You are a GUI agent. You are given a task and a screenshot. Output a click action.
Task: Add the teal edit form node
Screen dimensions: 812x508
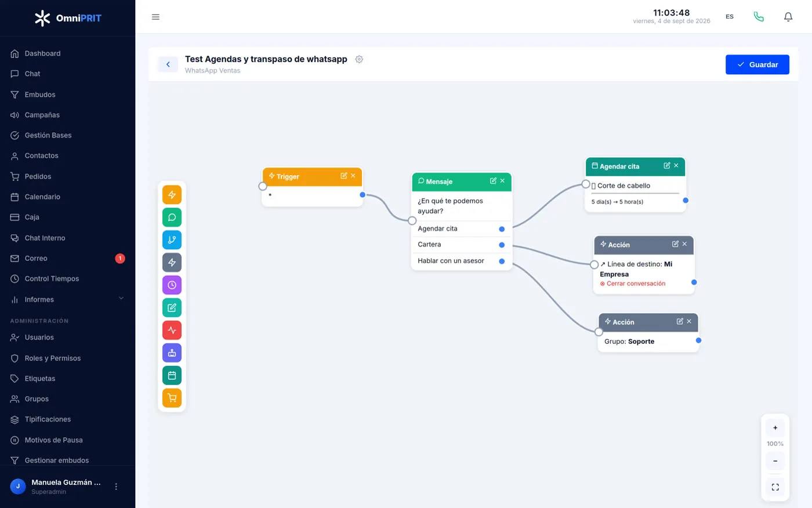(172, 308)
